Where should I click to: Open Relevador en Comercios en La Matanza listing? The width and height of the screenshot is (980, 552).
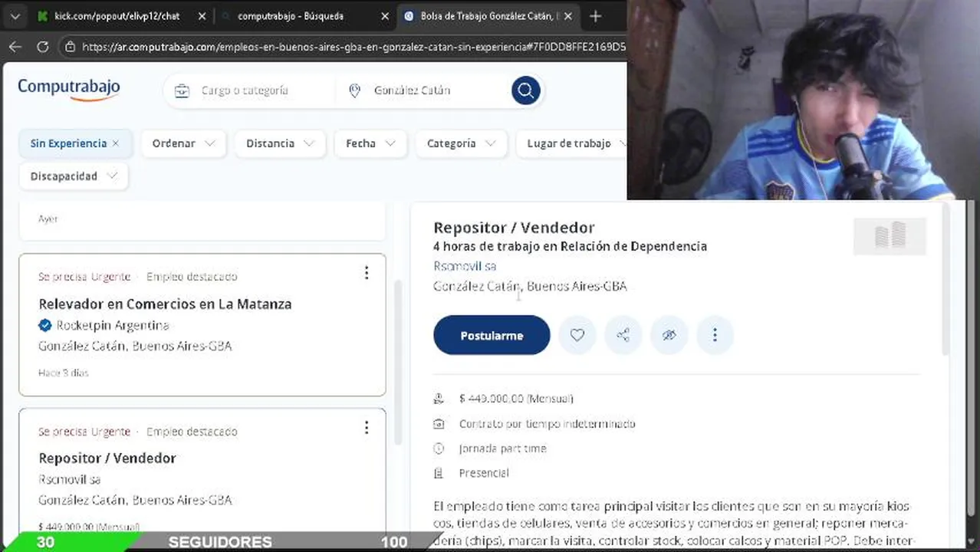pyautogui.click(x=165, y=304)
